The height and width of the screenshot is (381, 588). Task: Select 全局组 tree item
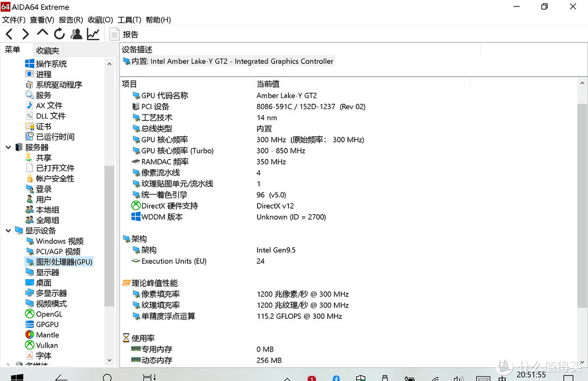(x=42, y=220)
